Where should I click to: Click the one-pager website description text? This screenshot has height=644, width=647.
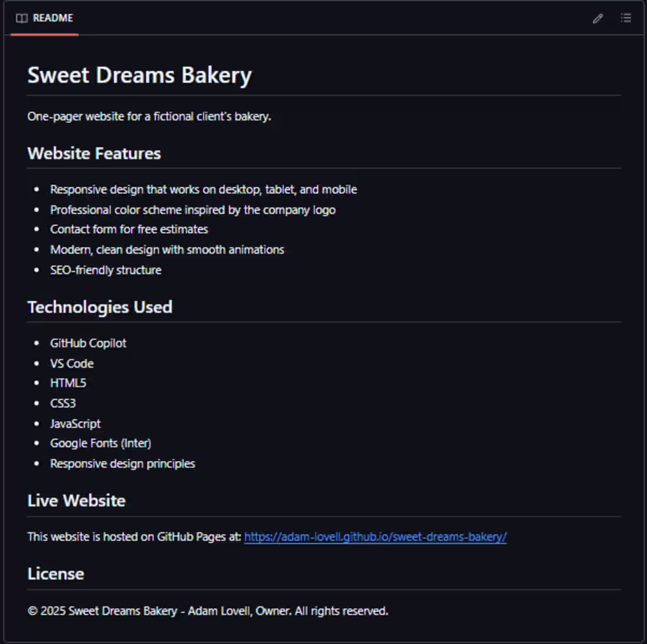click(x=149, y=116)
